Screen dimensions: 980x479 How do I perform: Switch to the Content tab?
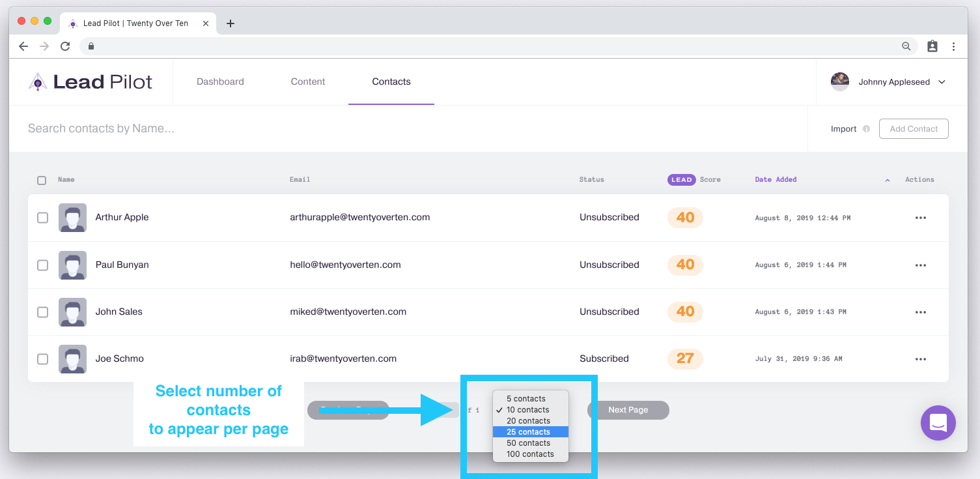tap(308, 81)
